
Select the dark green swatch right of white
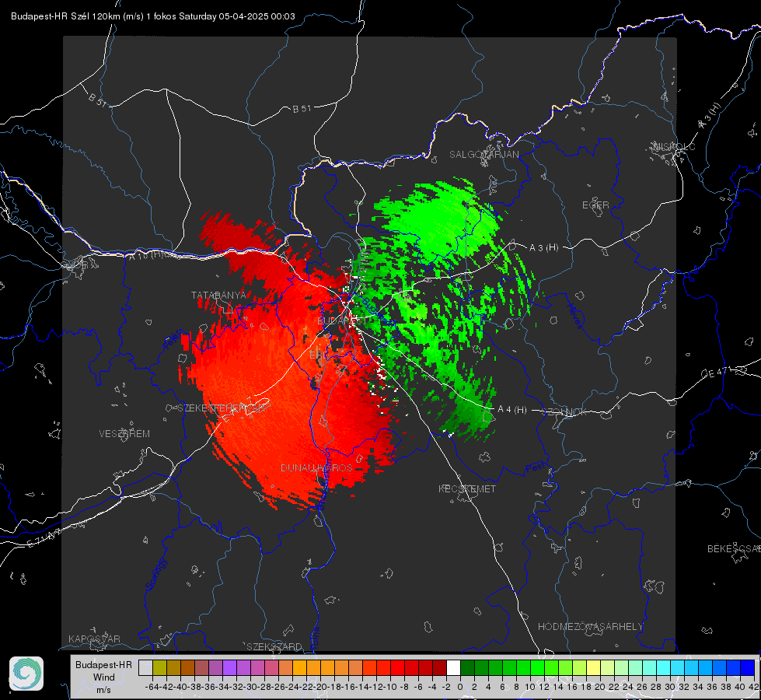click(467, 668)
